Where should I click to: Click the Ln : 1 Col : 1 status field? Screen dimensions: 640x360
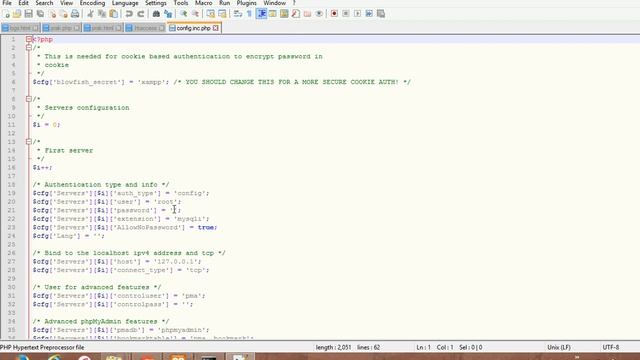click(435, 347)
